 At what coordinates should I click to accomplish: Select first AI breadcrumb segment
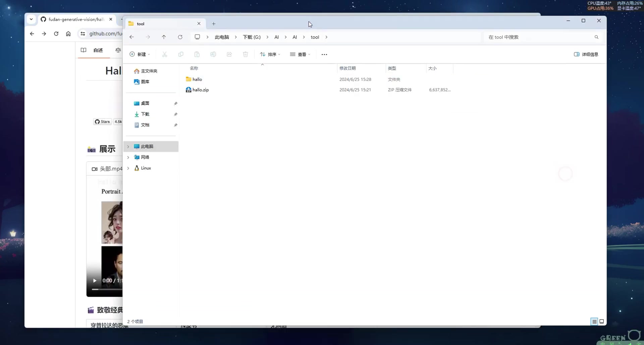[x=276, y=37]
